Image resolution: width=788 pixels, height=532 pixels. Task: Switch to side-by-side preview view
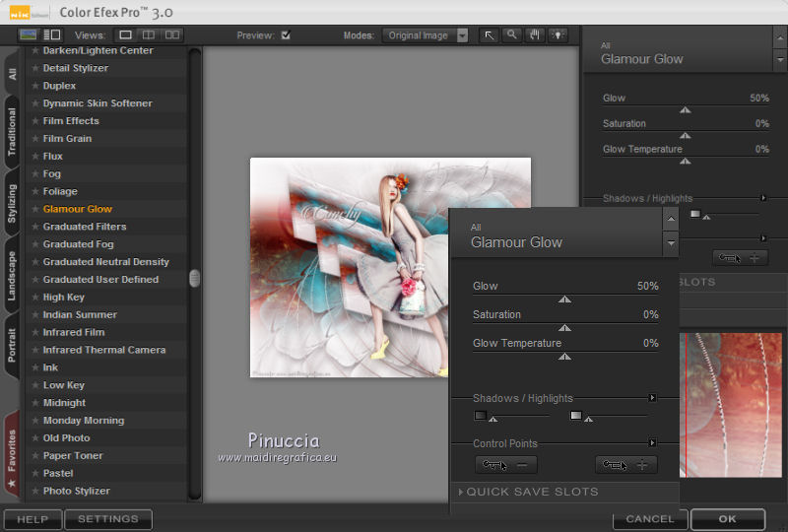click(x=172, y=35)
